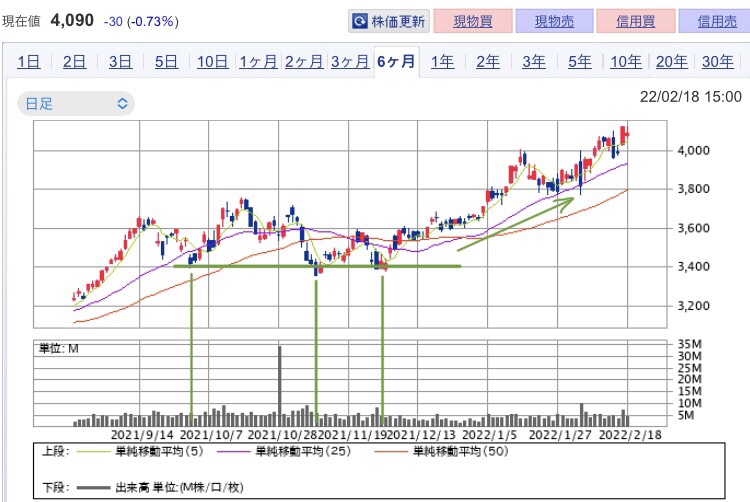Click the 出来高 単位 legend entry
750x502 pixels.
(x=179, y=488)
